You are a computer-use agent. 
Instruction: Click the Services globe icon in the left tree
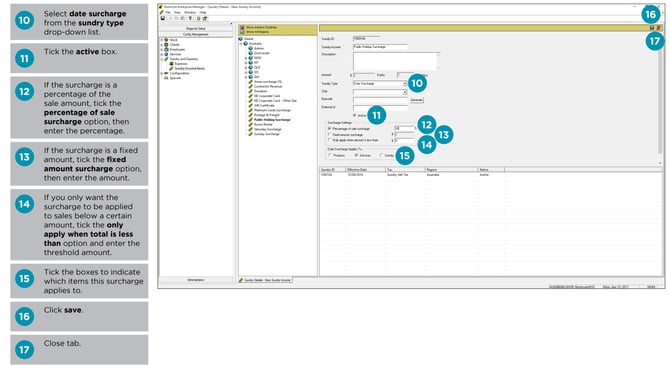tap(166, 54)
